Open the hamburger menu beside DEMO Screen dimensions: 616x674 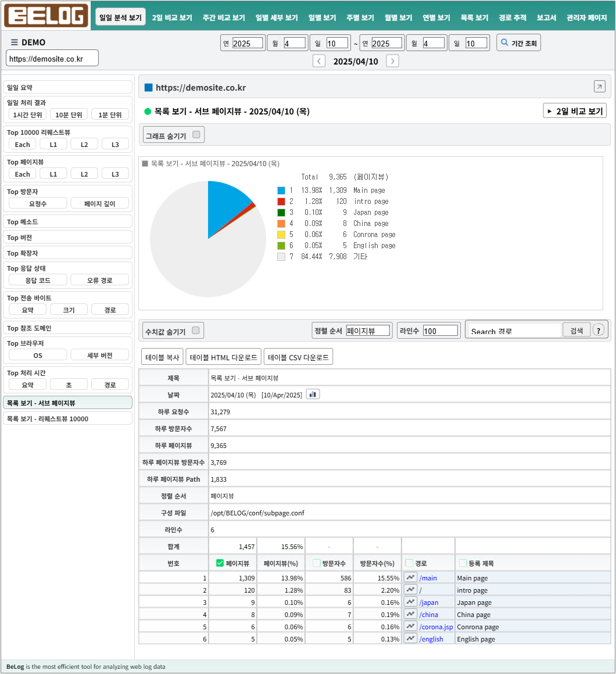(x=14, y=42)
